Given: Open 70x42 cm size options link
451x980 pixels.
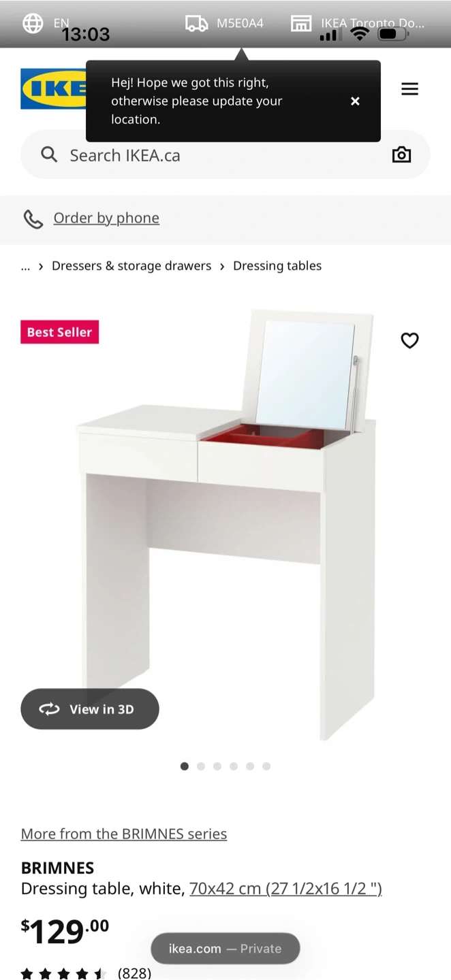Looking at the screenshot, I should coord(285,888).
